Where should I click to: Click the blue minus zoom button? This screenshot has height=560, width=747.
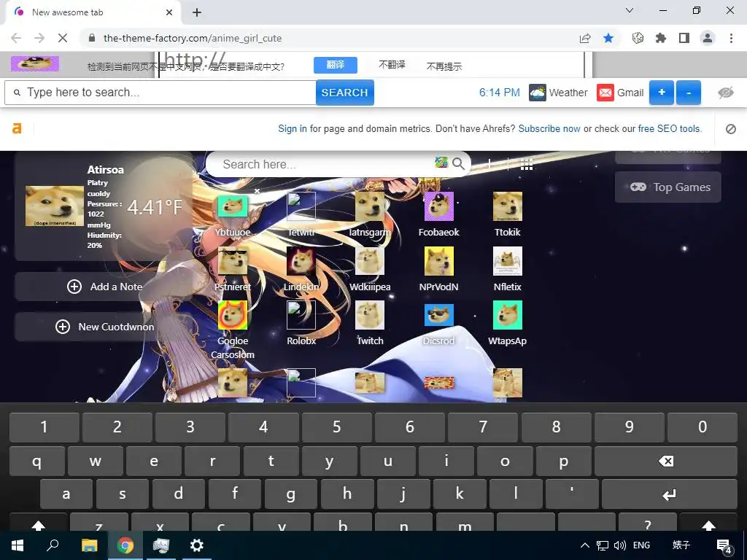point(689,93)
